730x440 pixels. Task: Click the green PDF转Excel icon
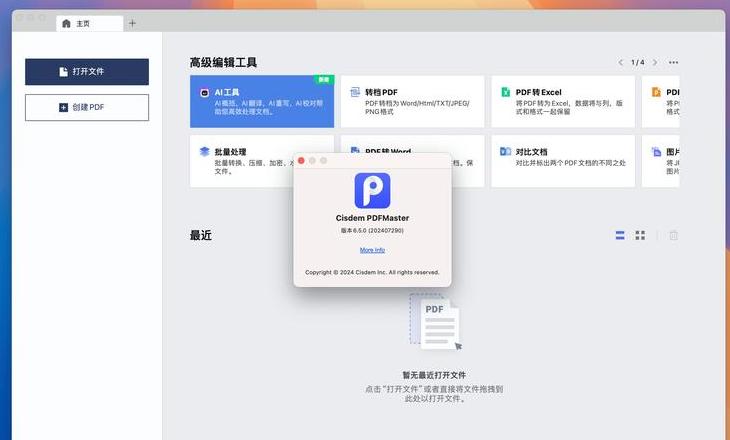coord(505,92)
